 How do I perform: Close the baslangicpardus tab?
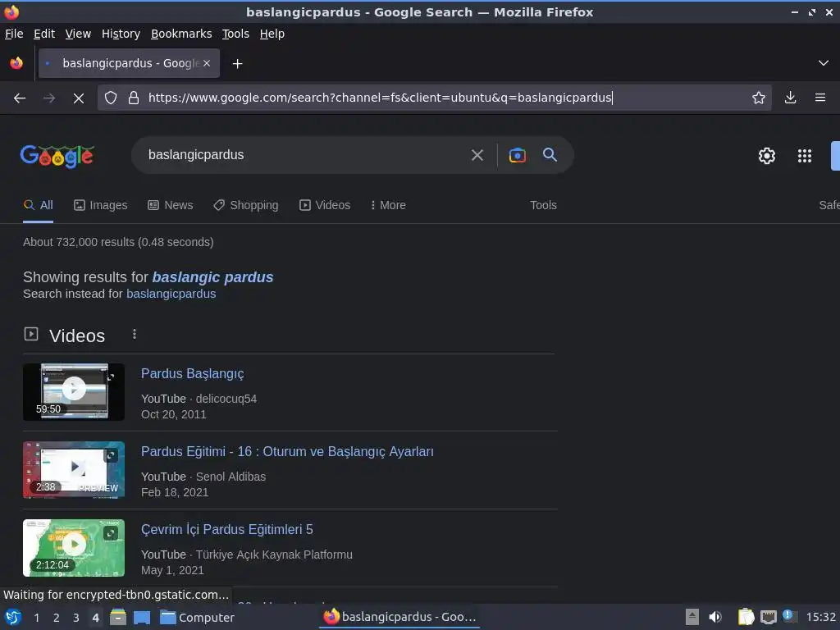pyautogui.click(x=207, y=63)
